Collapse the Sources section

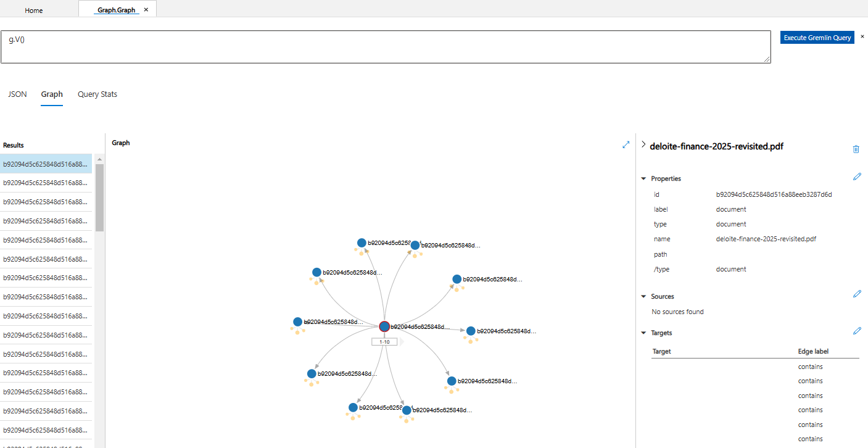tap(643, 296)
